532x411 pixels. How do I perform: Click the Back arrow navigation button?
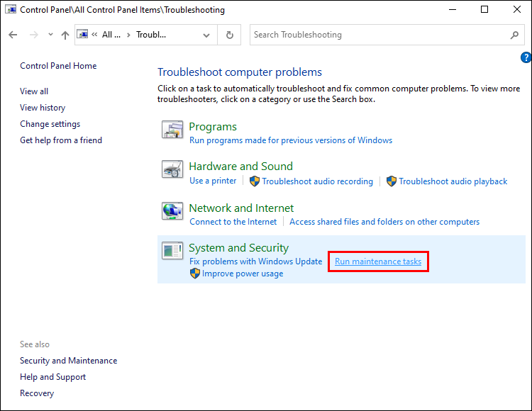point(13,35)
